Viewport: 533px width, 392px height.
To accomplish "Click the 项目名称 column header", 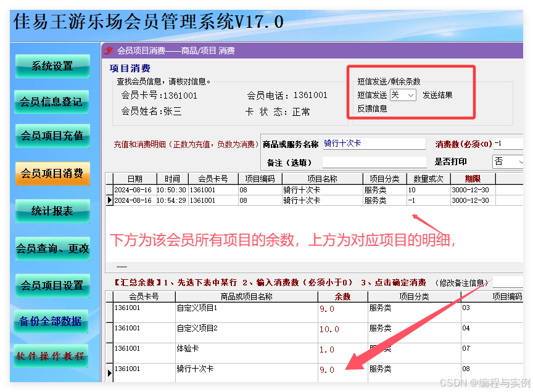I will 322,179.
